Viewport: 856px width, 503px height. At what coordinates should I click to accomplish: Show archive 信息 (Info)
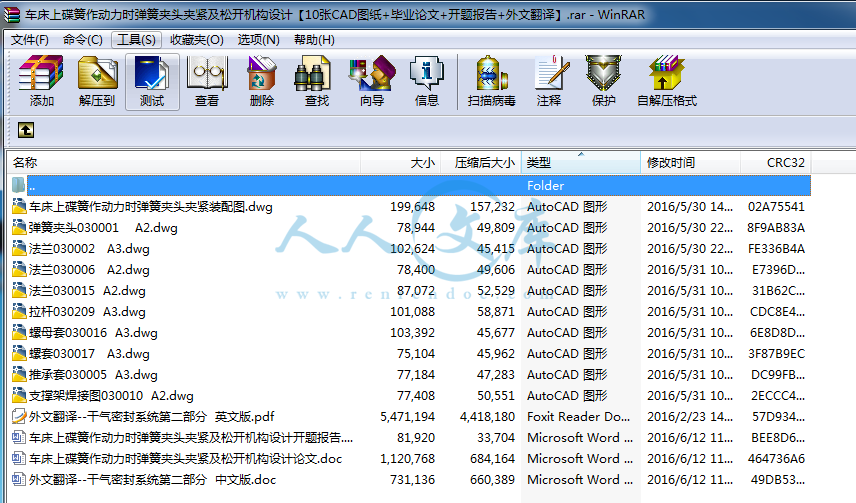[426, 81]
